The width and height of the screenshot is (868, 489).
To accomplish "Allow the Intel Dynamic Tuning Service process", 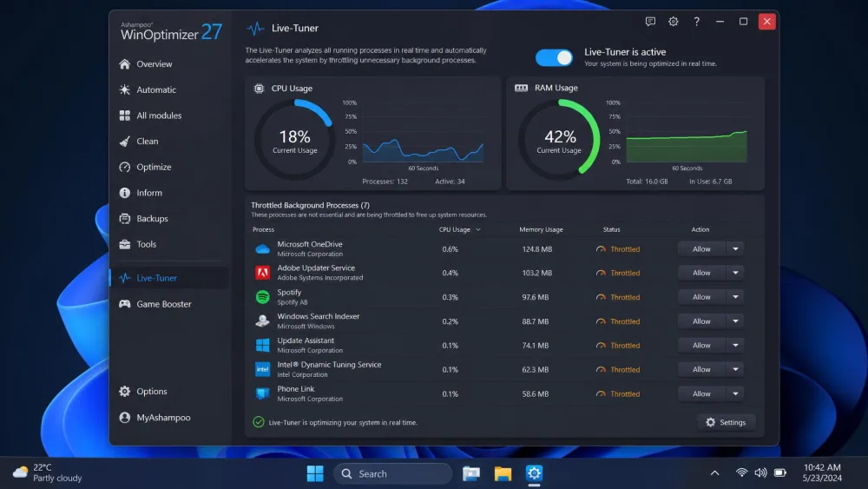I will click(x=701, y=369).
